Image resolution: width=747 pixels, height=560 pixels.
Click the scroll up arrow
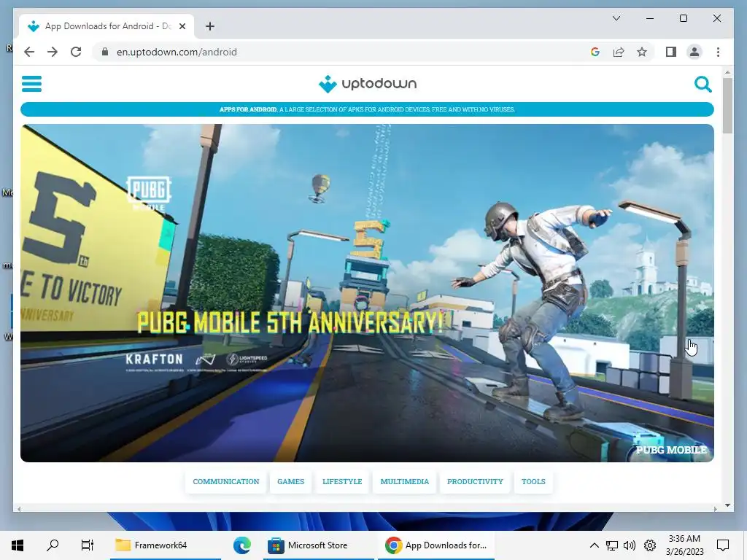click(x=727, y=72)
